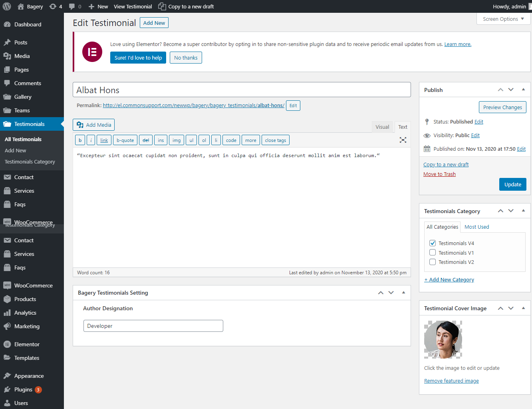Screen dimensions: 532x409
Task: Click the testimonial cover image thumbnail
Action: [443, 339]
